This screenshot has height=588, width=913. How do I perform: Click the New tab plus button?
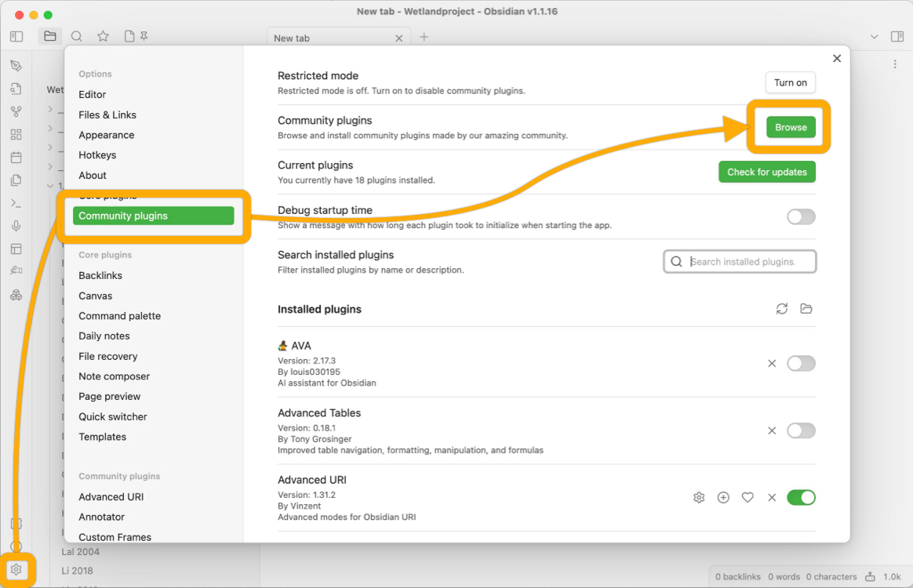(424, 37)
